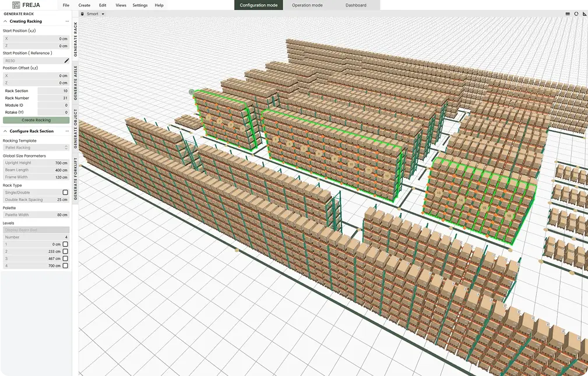
Task: Open the Racking Template Pallet Racking dropdown
Action: (x=36, y=148)
